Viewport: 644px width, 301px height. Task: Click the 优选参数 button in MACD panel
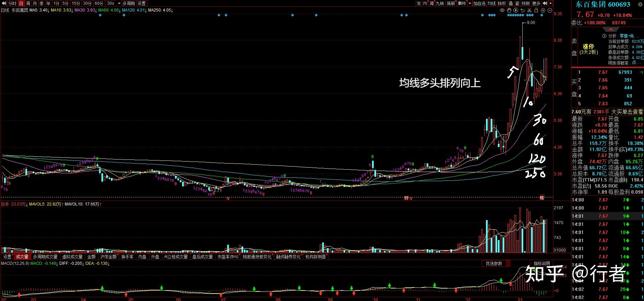point(493,263)
